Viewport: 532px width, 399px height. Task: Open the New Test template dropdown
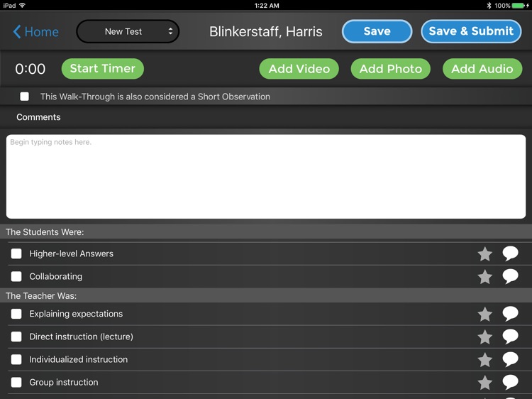tap(128, 31)
